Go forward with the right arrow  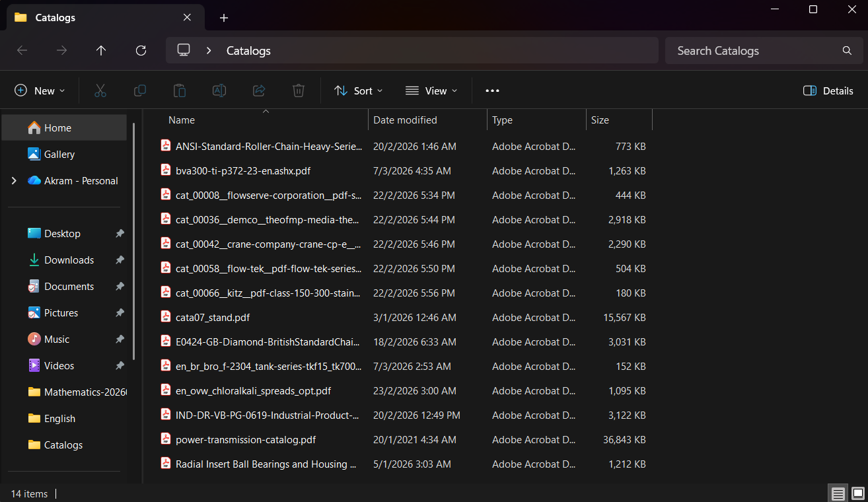pyautogui.click(x=61, y=50)
